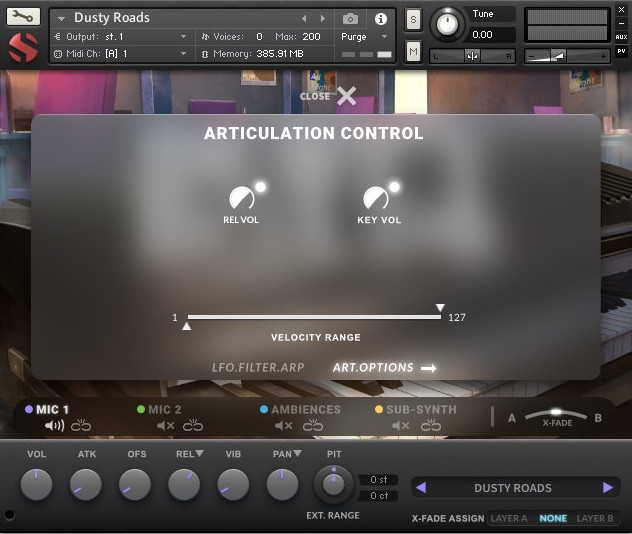Adjust the ATK knob
632x534 pixels.
(85, 484)
